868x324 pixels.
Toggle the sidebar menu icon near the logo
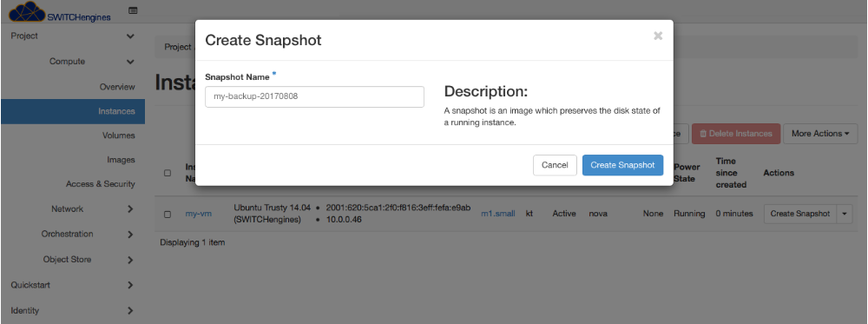[x=133, y=10]
